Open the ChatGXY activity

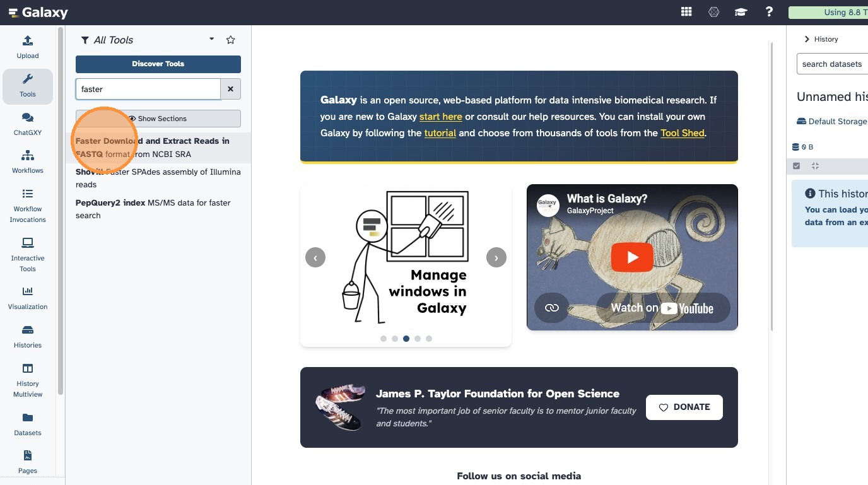click(28, 124)
